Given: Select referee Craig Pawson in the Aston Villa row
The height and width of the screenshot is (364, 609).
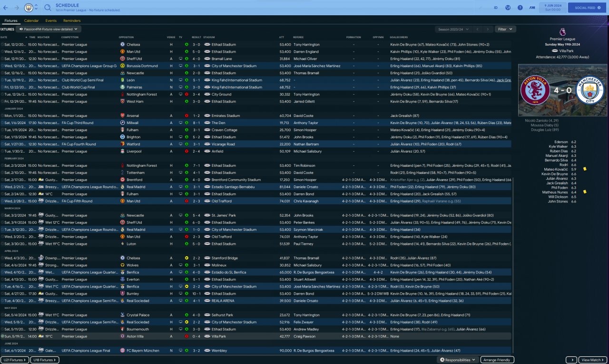Looking at the screenshot, I should (x=304, y=336).
